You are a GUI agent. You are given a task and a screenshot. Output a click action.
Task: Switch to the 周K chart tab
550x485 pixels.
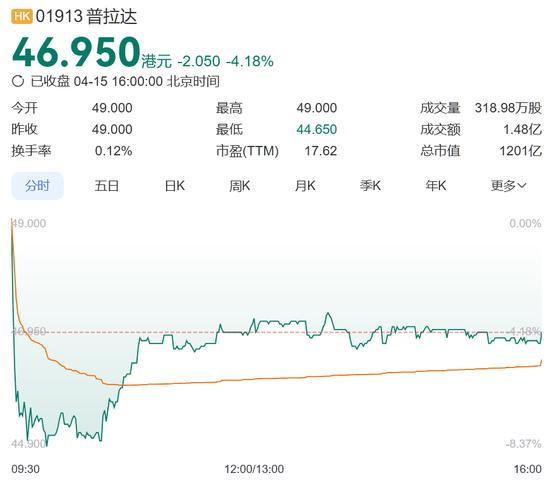[x=240, y=186]
